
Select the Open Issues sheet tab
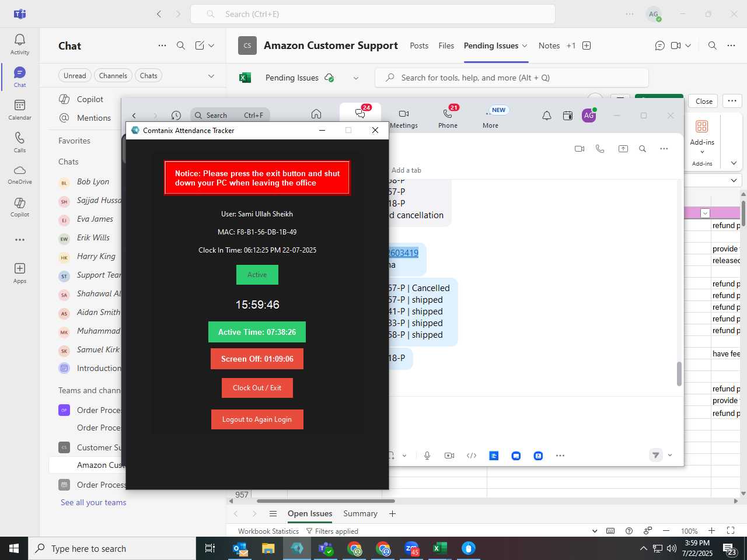tap(310, 513)
